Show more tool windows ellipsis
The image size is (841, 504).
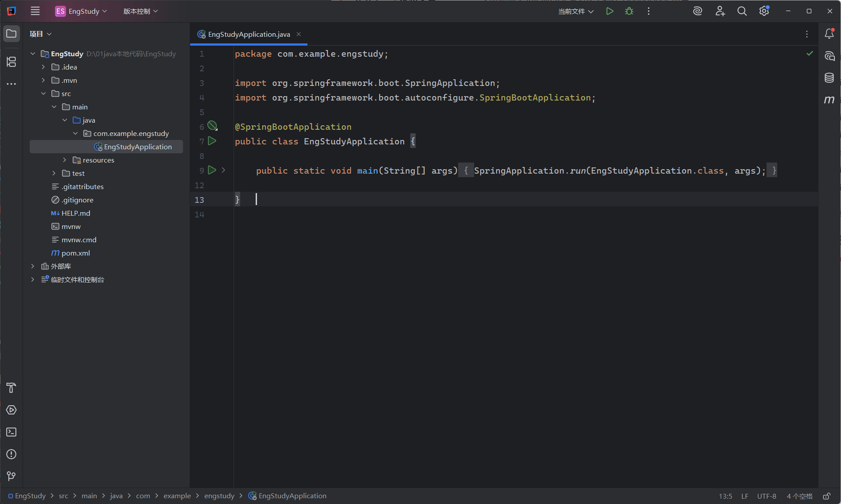pos(12,84)
